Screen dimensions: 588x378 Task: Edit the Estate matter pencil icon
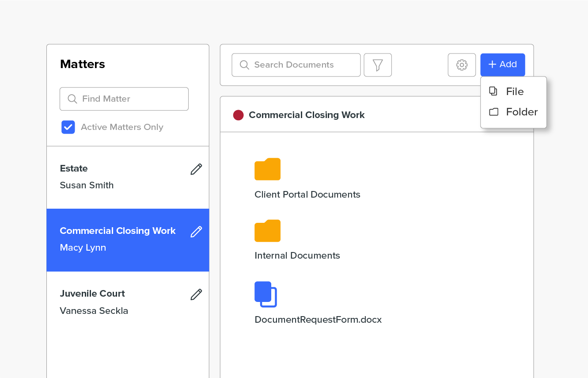(196, 169)
